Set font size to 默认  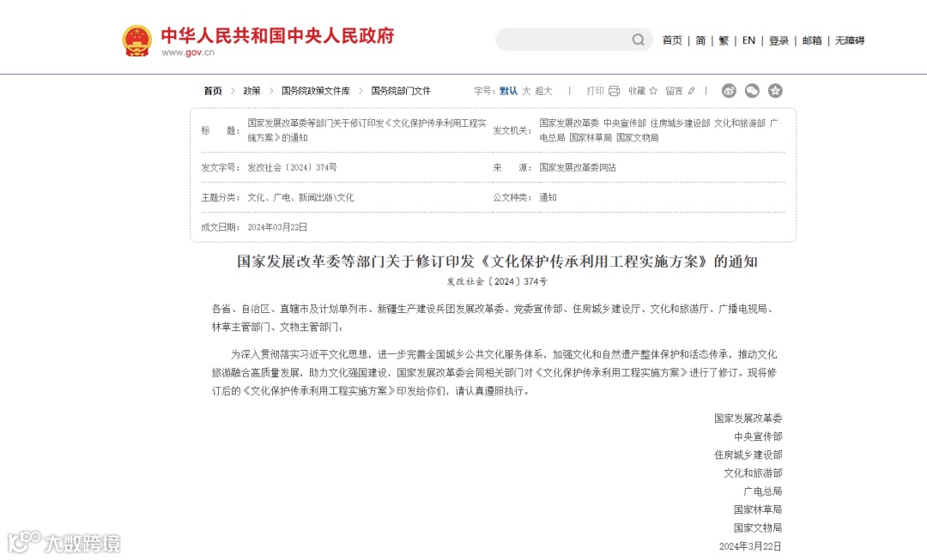508,91
